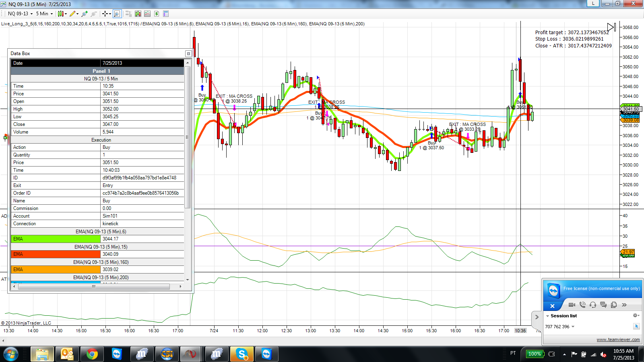Toggle the Data Box button in toolbar
The image size is (644, 362).
click(x=117, y=14)
